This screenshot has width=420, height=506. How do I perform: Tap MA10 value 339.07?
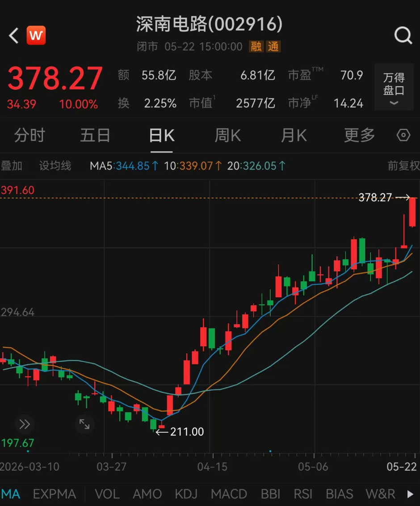click(x=196, y=166)
